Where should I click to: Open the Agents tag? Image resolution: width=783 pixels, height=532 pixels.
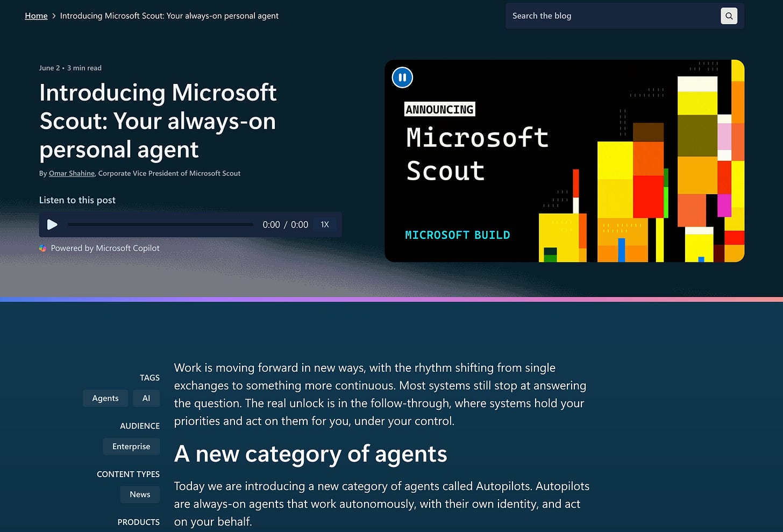105,398
